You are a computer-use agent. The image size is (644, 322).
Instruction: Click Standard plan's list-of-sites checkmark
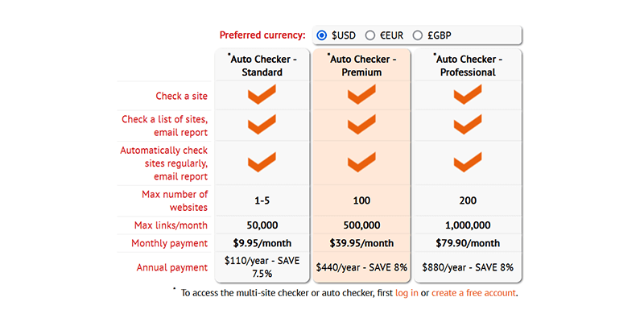click(x=262, y=126)
